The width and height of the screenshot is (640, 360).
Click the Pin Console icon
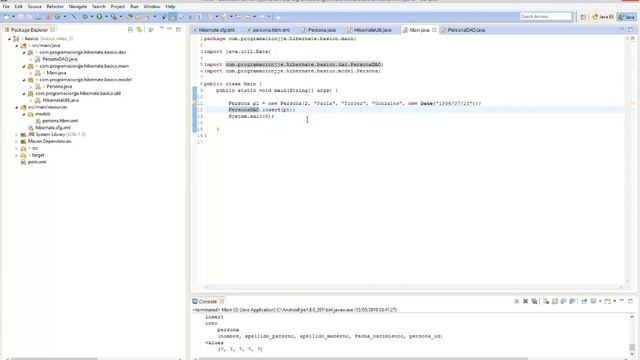click(584, 301)
